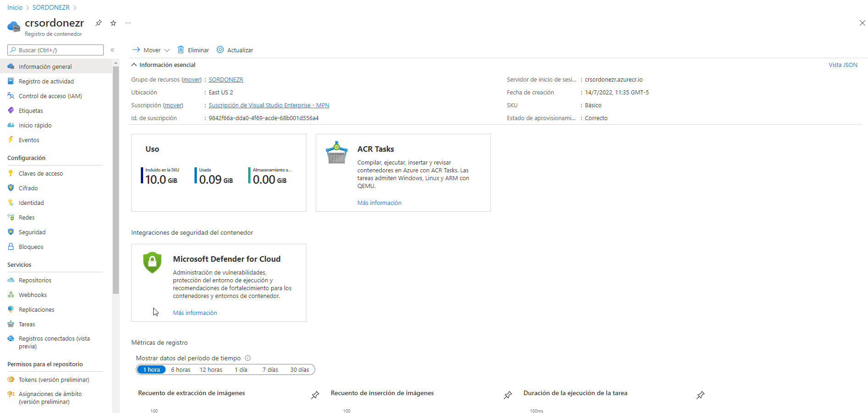Viewport: 868px width, 413px height.
Task: Pin the Recuento de extracción de imágenes chart
Action: 315,395
